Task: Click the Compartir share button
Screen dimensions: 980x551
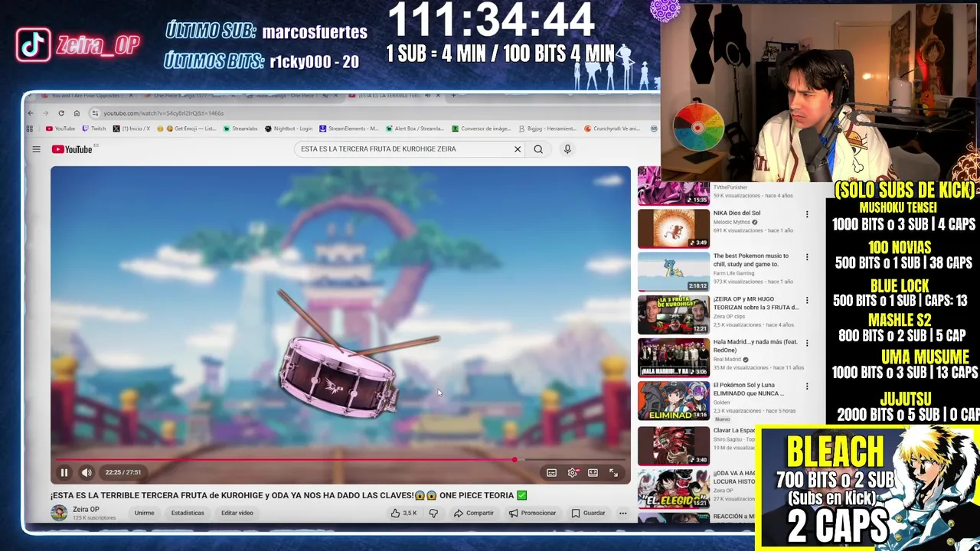Action: 474,513
